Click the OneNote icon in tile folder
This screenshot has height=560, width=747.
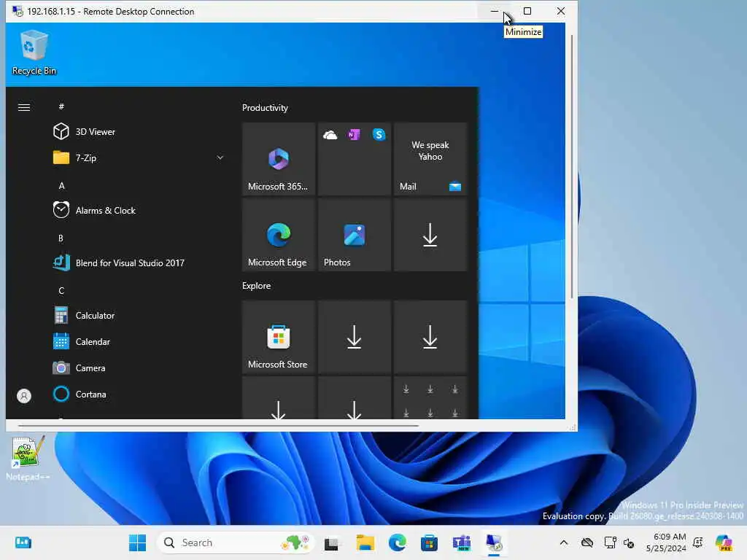click(354, 135)
